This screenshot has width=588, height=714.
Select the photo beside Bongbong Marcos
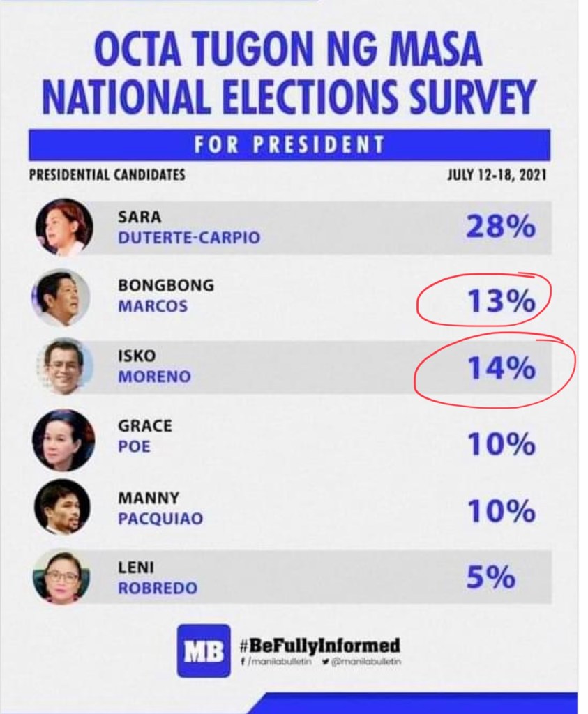[x=61, y=298]
